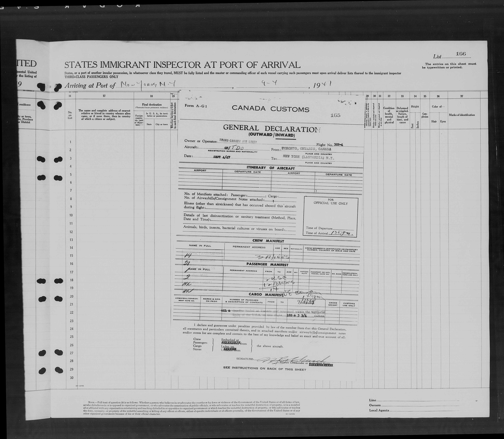
Task: Click 'THIRD-CLASS PASSENGERS ONLY' text
Action: (91, 77)
